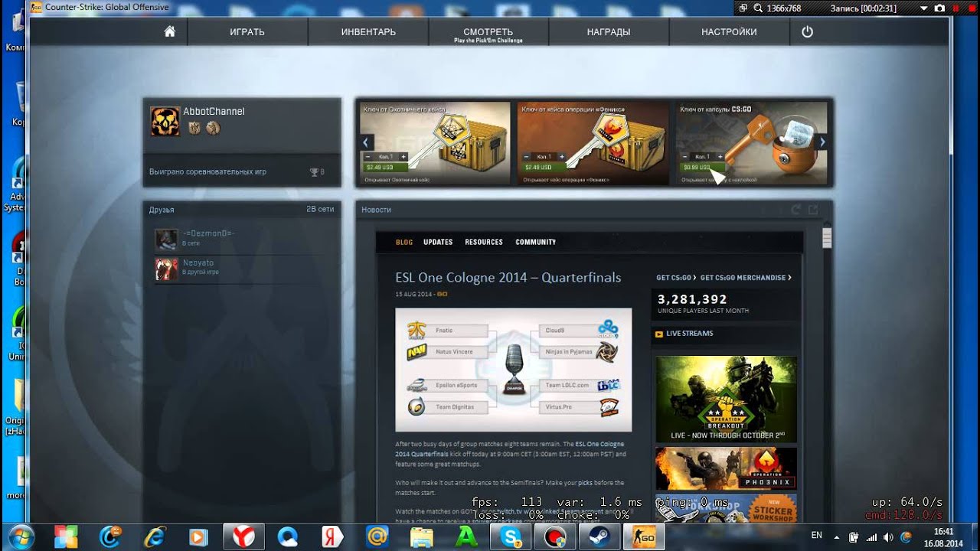This screenshot has height=551, width=980.
Task: Click the first medal badge under AbbotChannel
Action: [x=194, y=128]
